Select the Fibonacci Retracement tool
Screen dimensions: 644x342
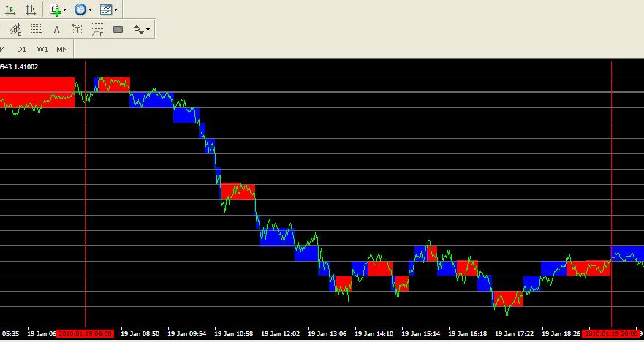pos(37,29)
